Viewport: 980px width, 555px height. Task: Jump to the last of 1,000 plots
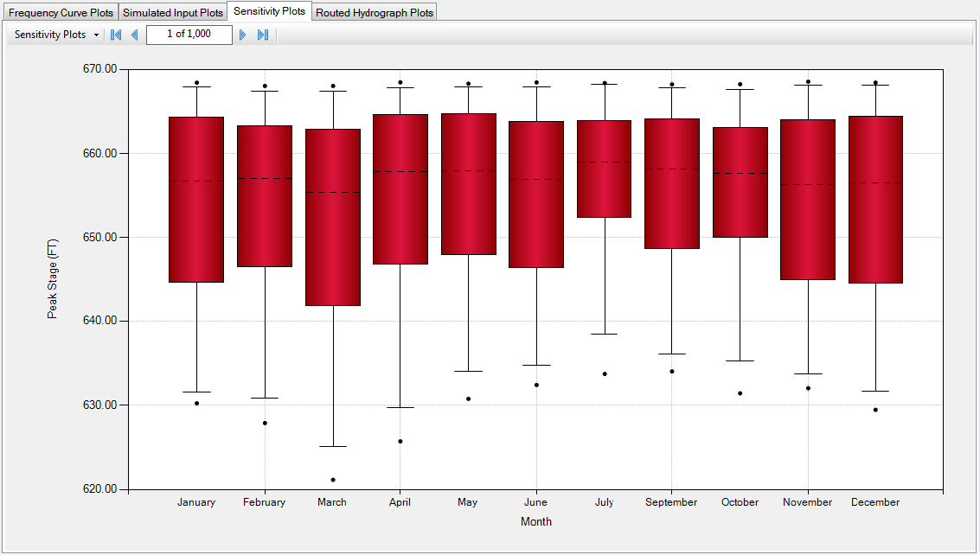262,35
